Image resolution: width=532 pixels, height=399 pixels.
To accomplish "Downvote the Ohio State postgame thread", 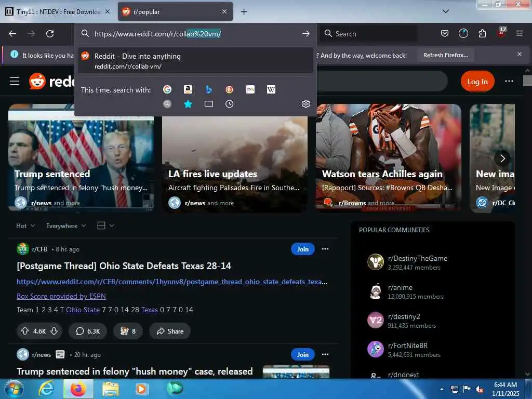I will pyautogui.click(x=54, y=331).
